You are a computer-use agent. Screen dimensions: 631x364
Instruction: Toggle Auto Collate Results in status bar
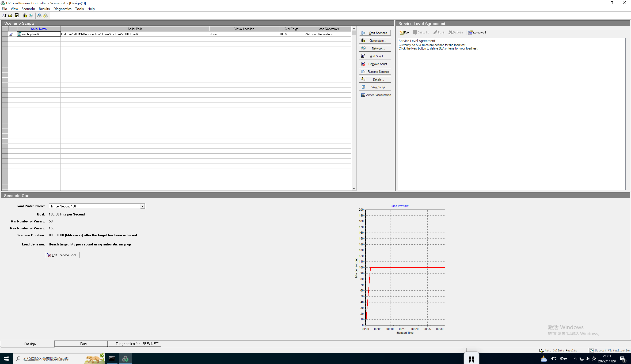558,350
